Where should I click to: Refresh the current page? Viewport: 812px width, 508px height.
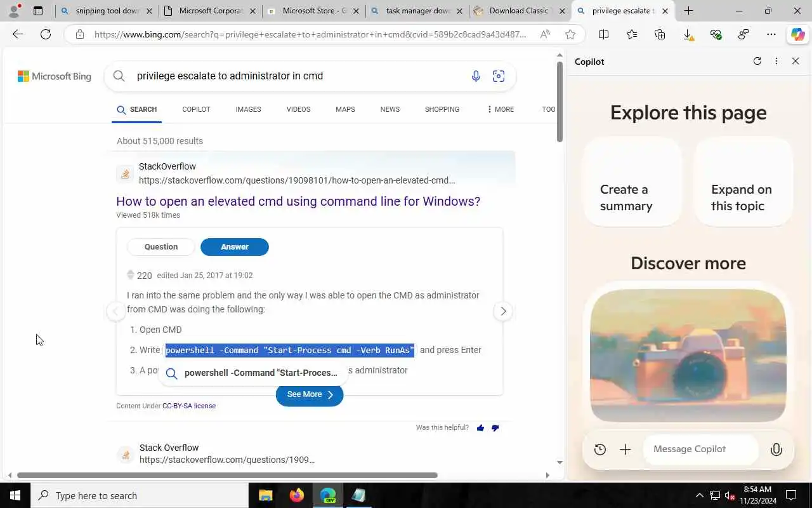tap(46, 34)
